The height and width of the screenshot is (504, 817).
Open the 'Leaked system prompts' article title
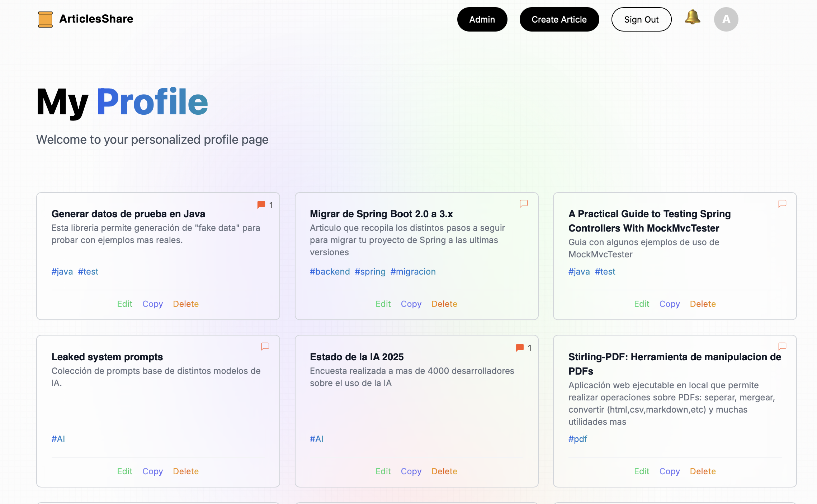[107, 357]
